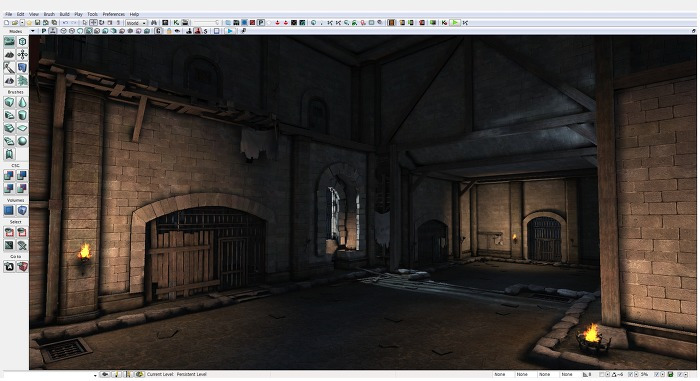Toggle Game View G icon
700x381 pixels.
(x=158, y=31)
